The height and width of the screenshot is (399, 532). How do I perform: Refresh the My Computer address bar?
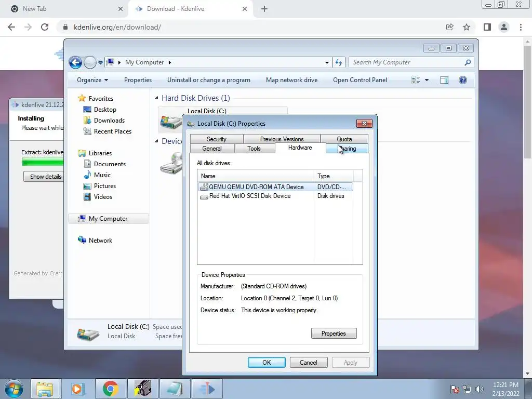(x=339, y=62)
